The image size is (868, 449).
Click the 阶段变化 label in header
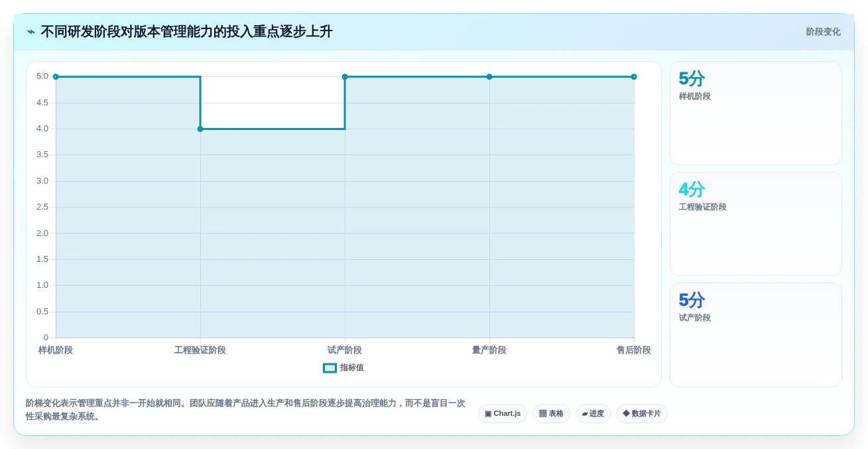pyautogui.click(x=823, y=32)
